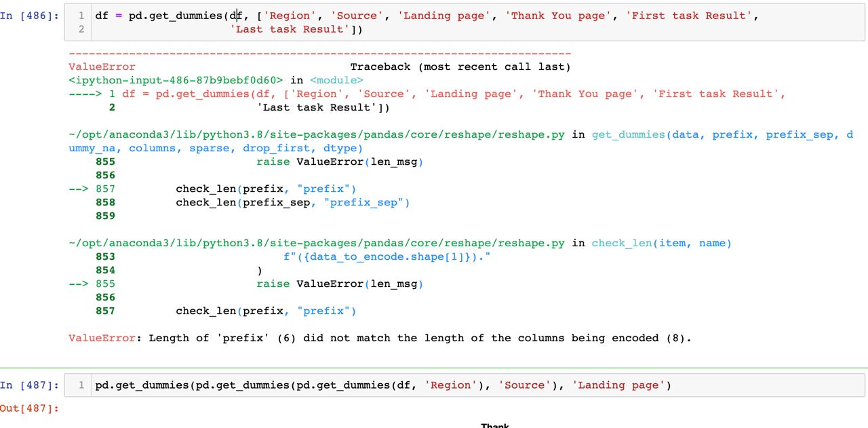Click first reshape.py path in get_dummies
Image resolution: width=868 pixels, height=428 pixels.
coord(317,134)
